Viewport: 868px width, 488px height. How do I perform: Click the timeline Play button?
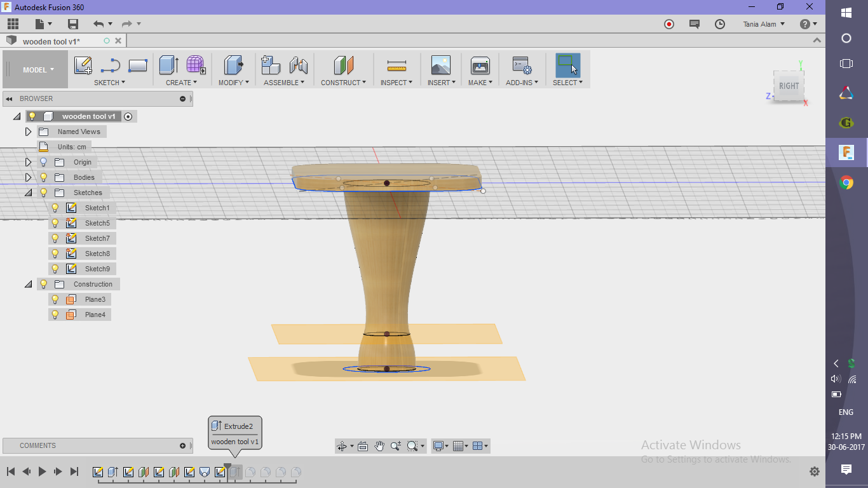coord(43,471)
